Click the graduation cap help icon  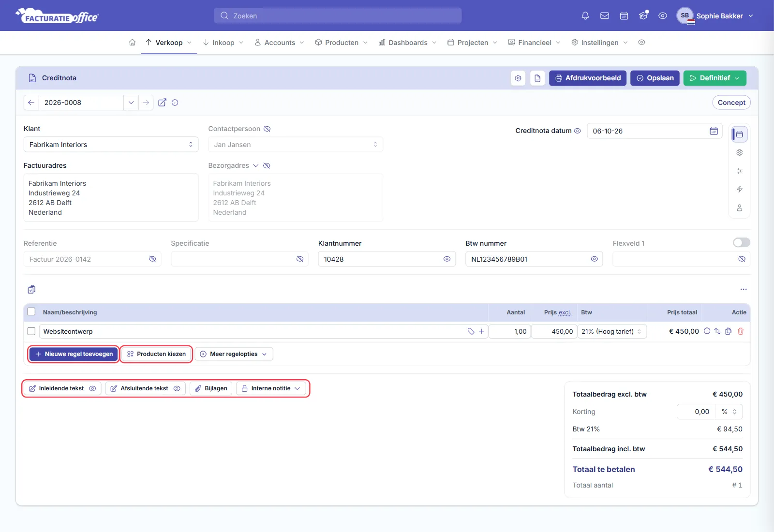(643, 16)
